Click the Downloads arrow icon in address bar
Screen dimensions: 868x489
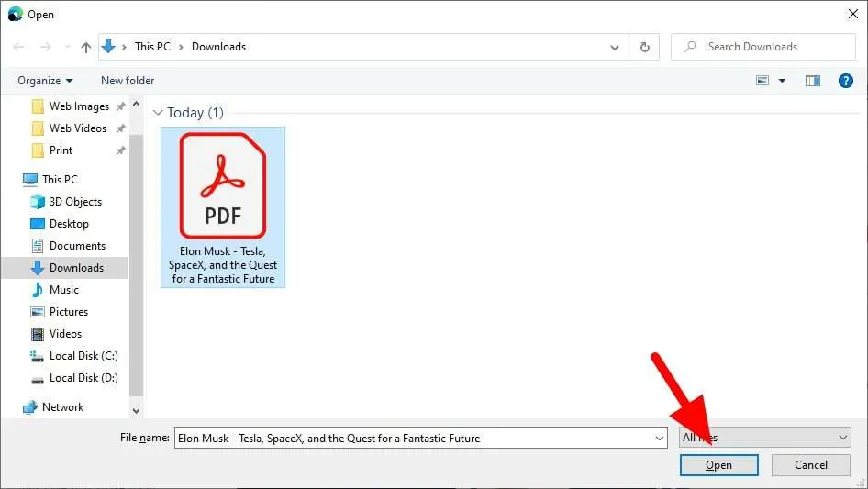click(108, 47)
